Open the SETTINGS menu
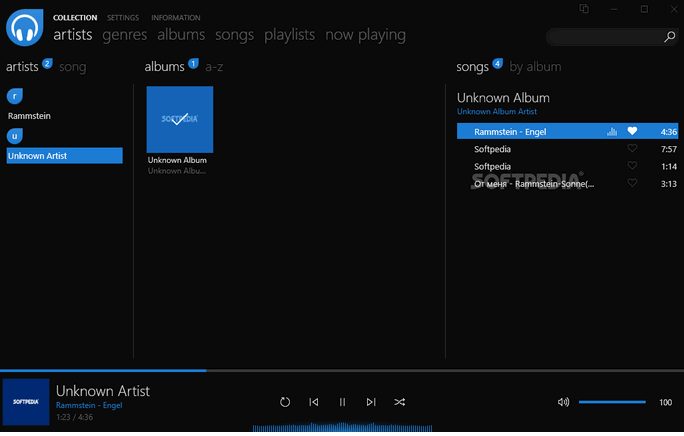This screenshot has width=684, height=436. (123, 18)
